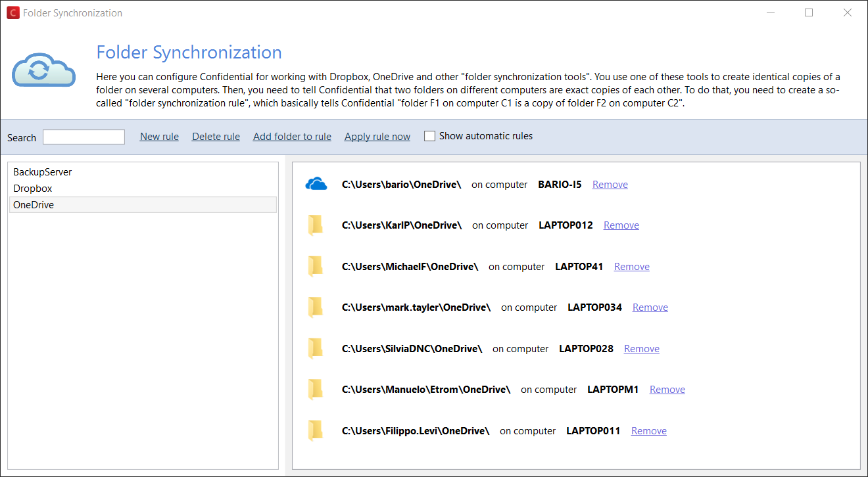Image resolution: width=868 pixels, height=477 pixels.
Task: Click the path C:\Users\KarlP\OneDrive\
Action: 402,225
